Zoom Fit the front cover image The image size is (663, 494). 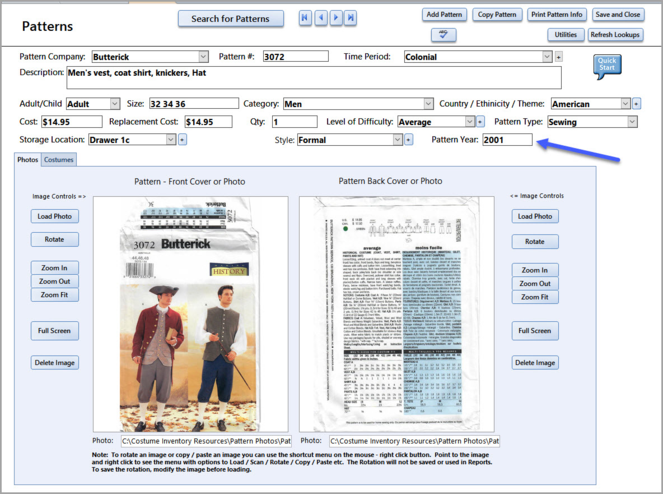pyautogui.click(x=55, y=295)
